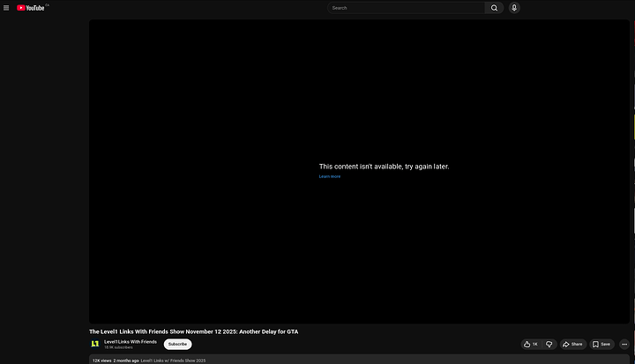The image size is (635, 364).
Task: Open the more actions ellipsis menu
Action: point(624,344)
